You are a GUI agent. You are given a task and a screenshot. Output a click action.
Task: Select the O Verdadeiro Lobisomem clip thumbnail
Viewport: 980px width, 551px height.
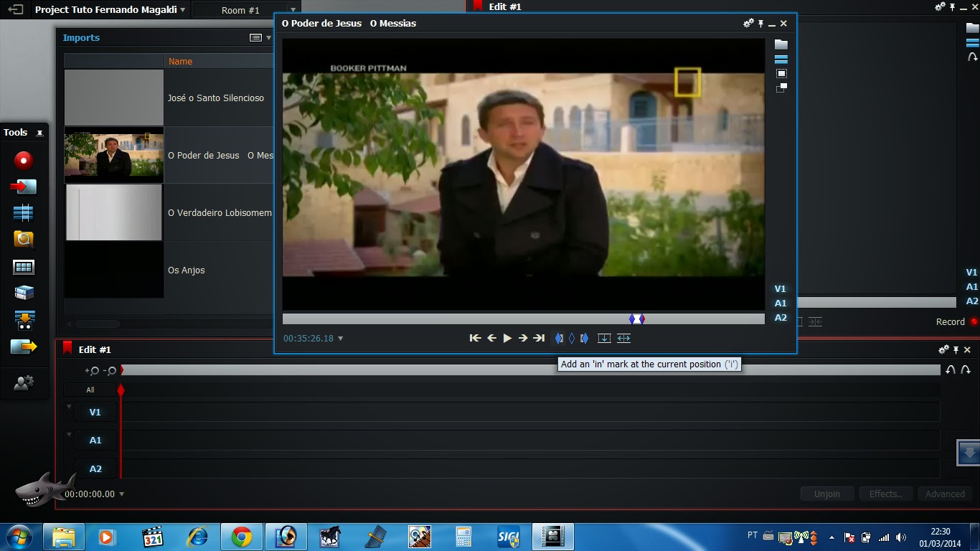pos(114,212)
